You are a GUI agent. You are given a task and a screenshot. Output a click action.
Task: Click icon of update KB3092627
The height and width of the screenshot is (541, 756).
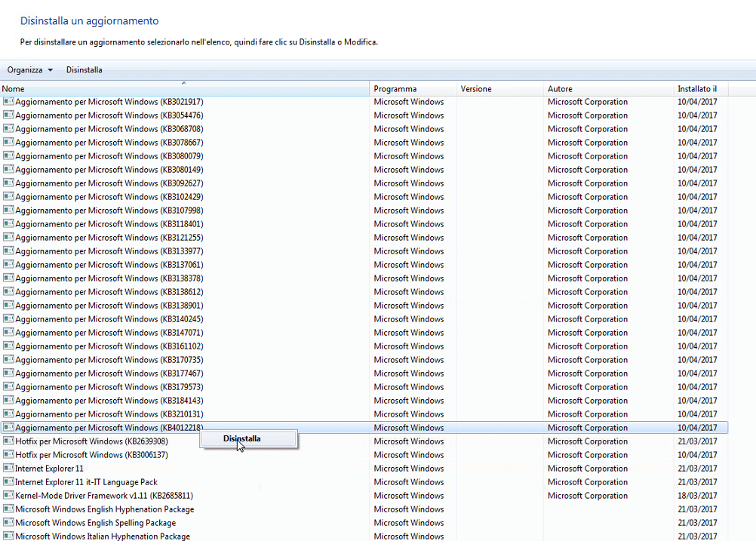[x=8, y=183]
